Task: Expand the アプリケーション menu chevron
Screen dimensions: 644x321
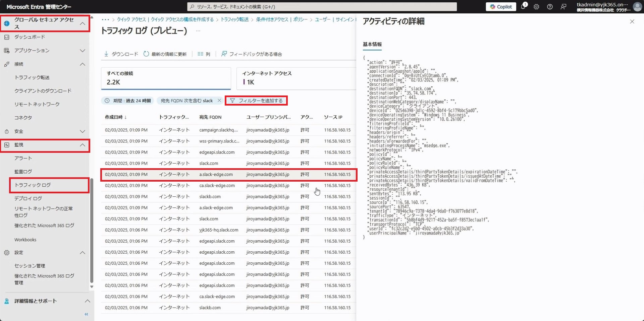Action: (83, 51)
